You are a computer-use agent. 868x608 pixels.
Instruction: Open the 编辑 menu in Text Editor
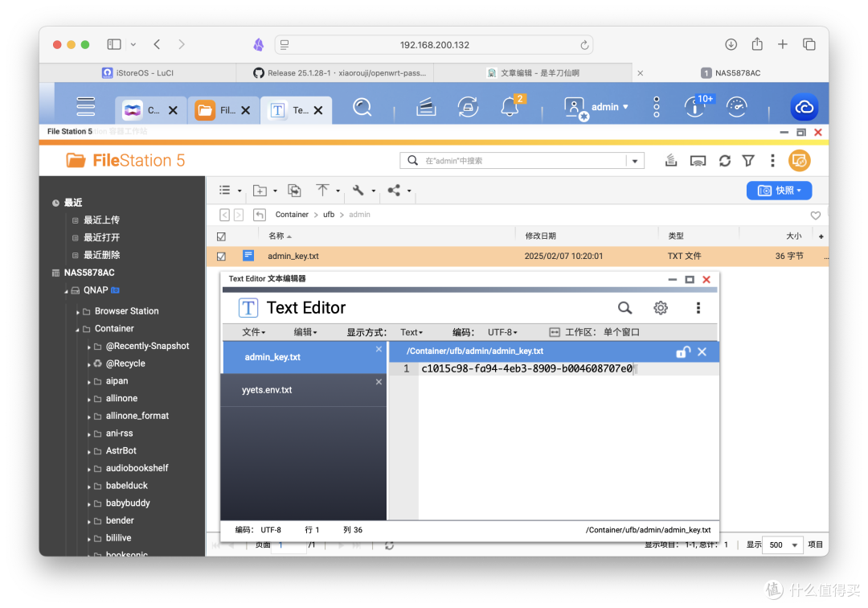tap(305, 332)
